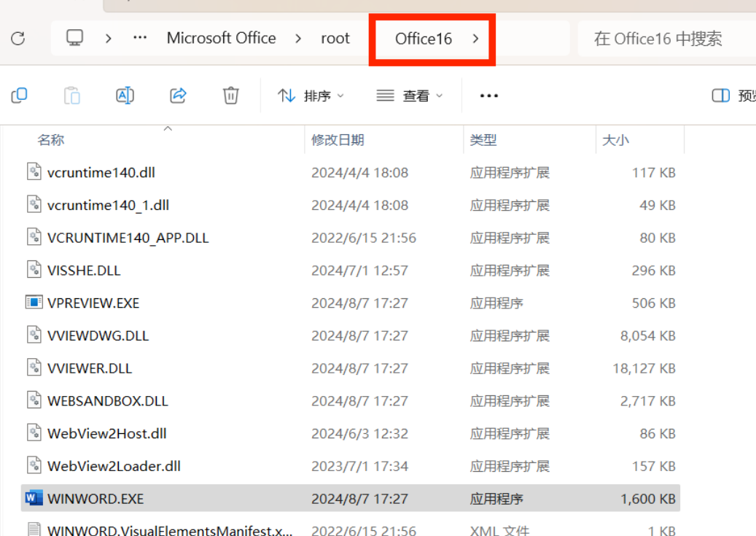Image resolution: width=756 pixels, height=536 pixels.
Task: Sort by 类型 column header
Action: (483, 140)
